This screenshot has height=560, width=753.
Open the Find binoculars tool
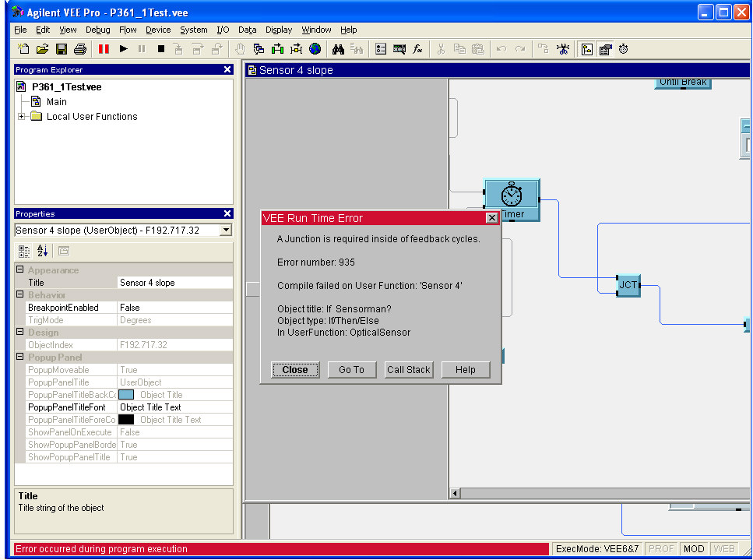pos(338,49)
